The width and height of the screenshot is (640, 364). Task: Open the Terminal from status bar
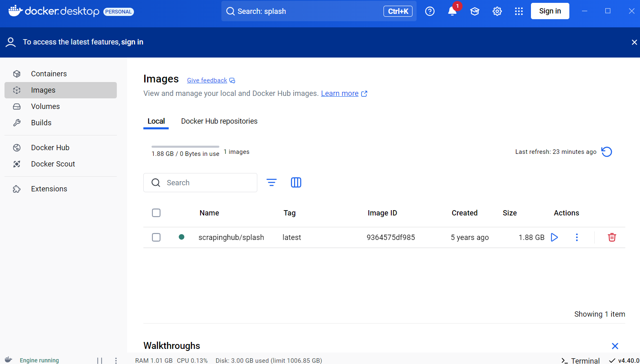coord(580,361)
